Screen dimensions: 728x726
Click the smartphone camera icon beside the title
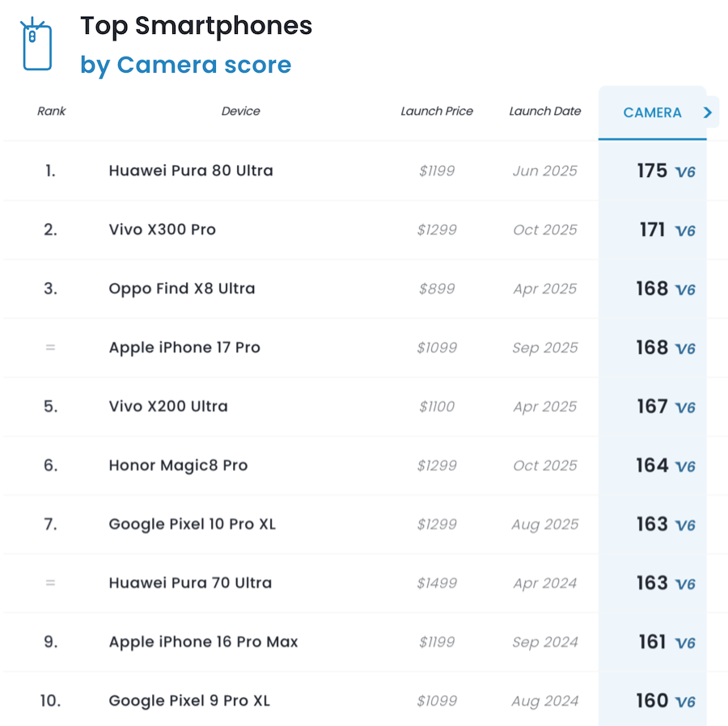coord(36,45)
